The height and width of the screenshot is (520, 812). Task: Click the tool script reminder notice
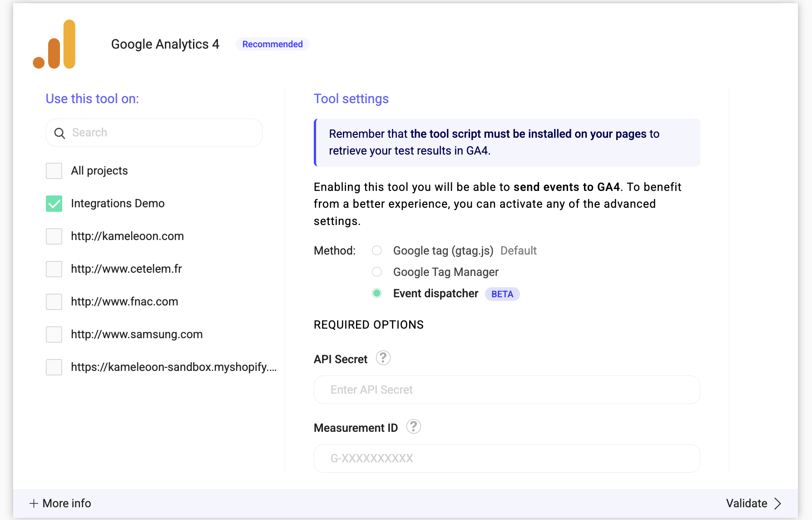(507, 142)
